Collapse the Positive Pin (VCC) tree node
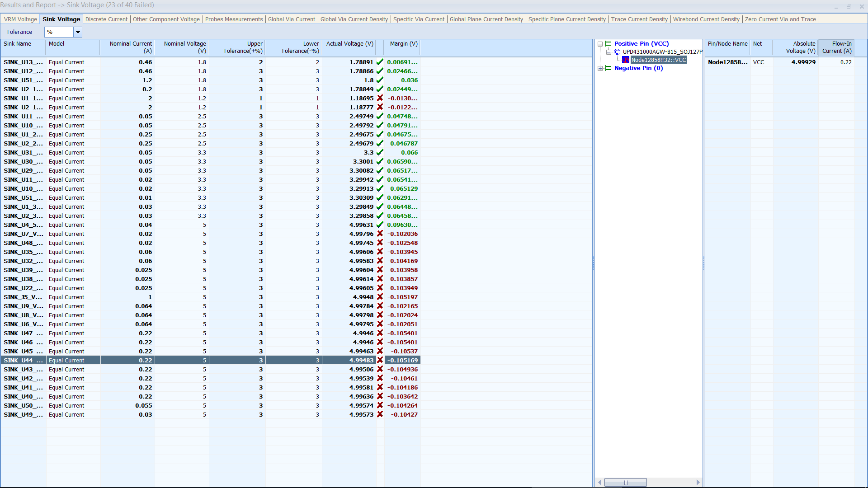Viewport: 868px width, 488px height. coord(600,44)
